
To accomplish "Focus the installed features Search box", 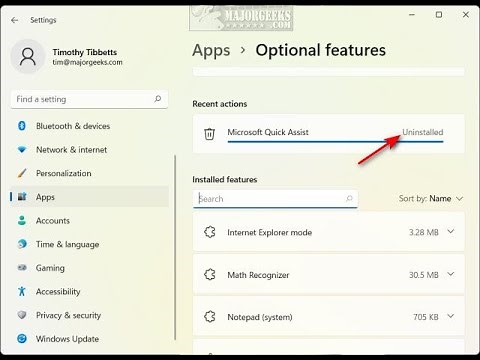I will pyautogui.click(x=275, y=199).
